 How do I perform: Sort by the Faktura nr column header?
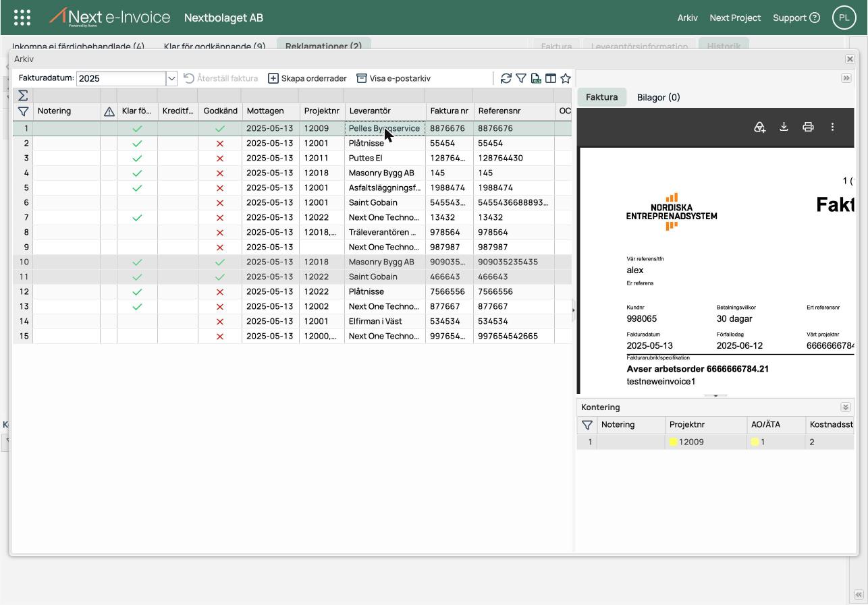tap(450, 111)
